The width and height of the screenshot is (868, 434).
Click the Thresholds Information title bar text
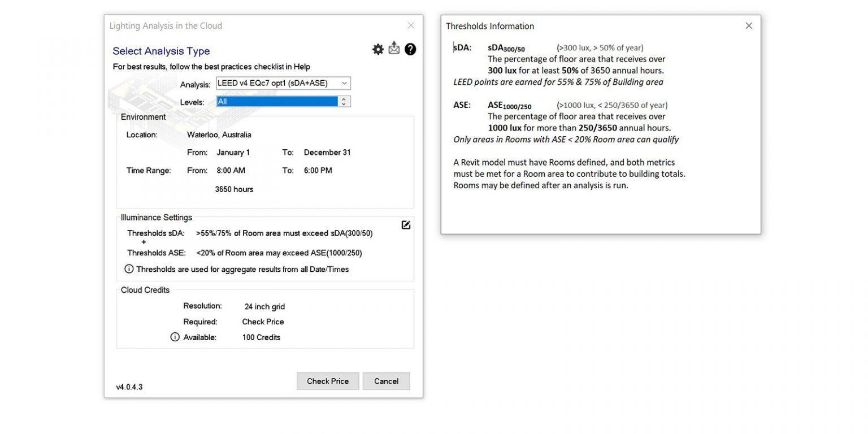click(x=490, y=26)
